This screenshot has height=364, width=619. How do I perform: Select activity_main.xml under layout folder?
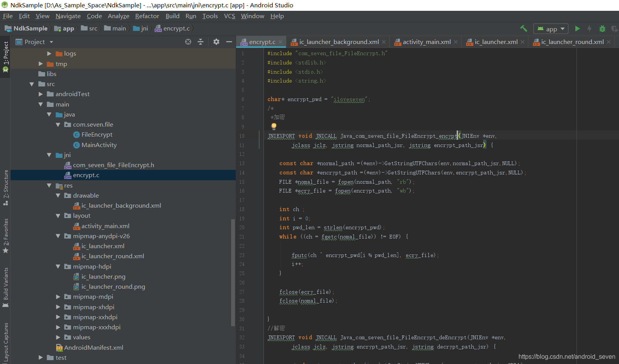[x=101, y=226]
